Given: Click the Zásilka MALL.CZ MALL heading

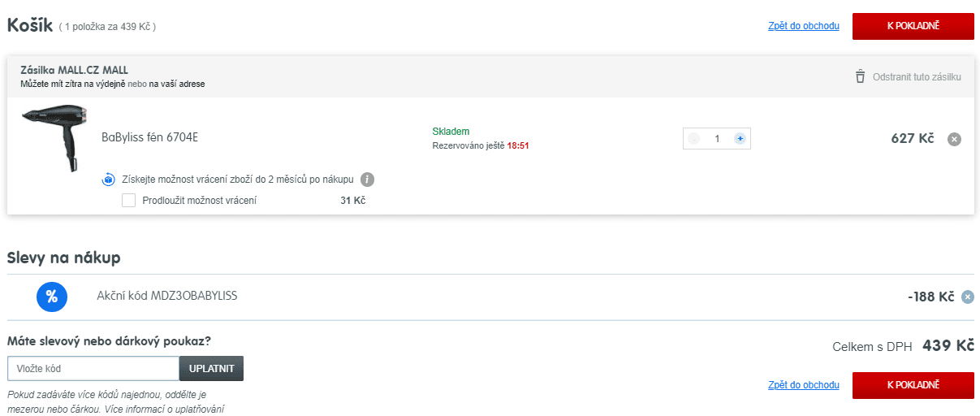Looking at the screenshot, I should click(74, 70).
